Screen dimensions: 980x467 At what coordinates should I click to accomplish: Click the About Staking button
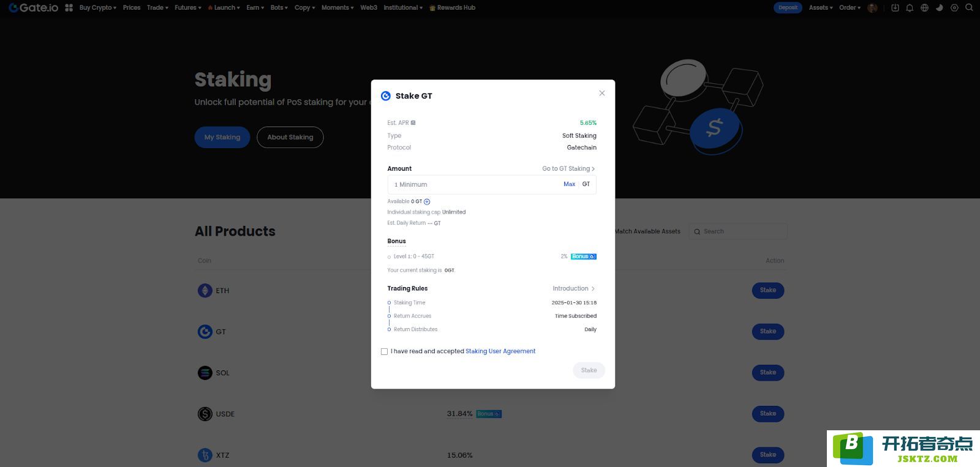(290, 137)
